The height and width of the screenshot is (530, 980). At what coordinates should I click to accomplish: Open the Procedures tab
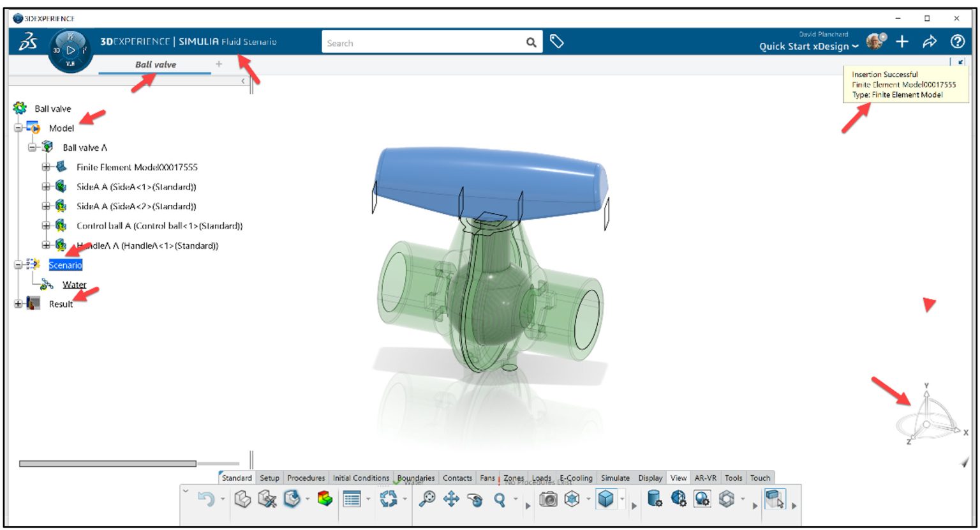306,478
